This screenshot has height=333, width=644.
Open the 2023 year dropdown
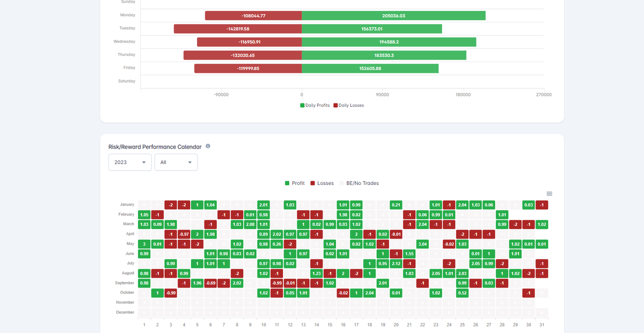130,162
